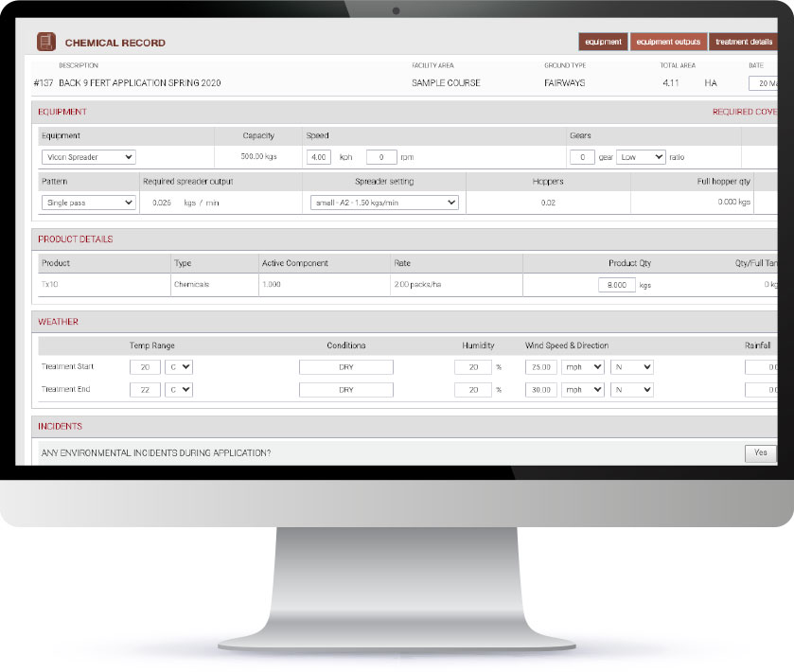Edit Treatment End humidity field
Viewport: 794px width, 672px height.
click(x=472, y=390)
